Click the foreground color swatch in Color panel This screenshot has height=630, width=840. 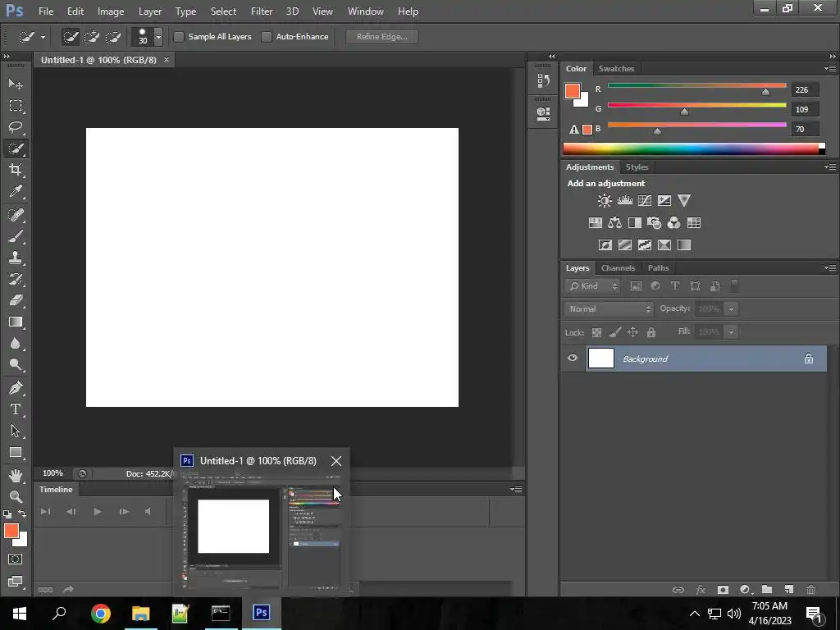[x=572, y=90]
